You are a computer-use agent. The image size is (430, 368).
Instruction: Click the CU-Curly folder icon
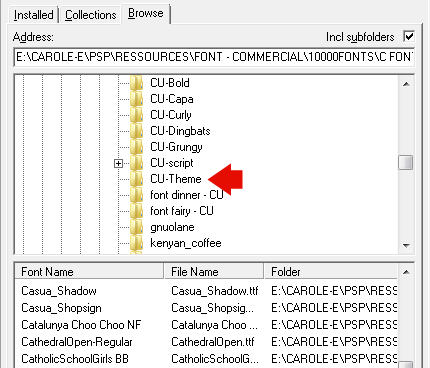tap(137, 115)
